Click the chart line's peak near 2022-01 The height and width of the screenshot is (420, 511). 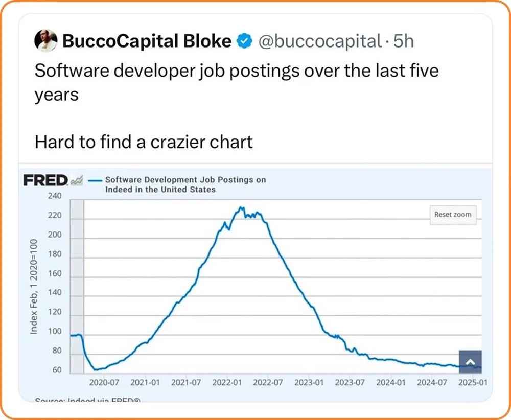coord(241,208)
